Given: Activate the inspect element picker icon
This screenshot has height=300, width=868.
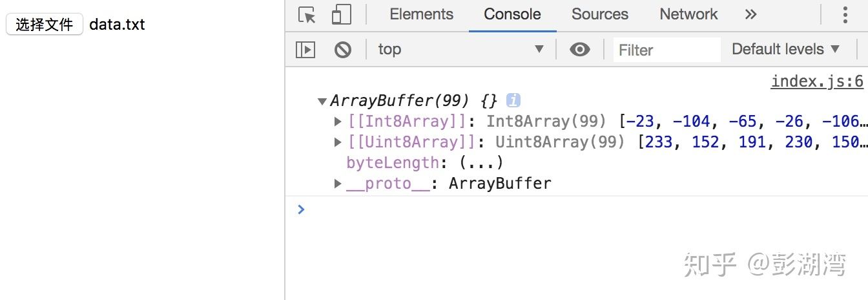Looking at the screenshot, I should 307,15.
